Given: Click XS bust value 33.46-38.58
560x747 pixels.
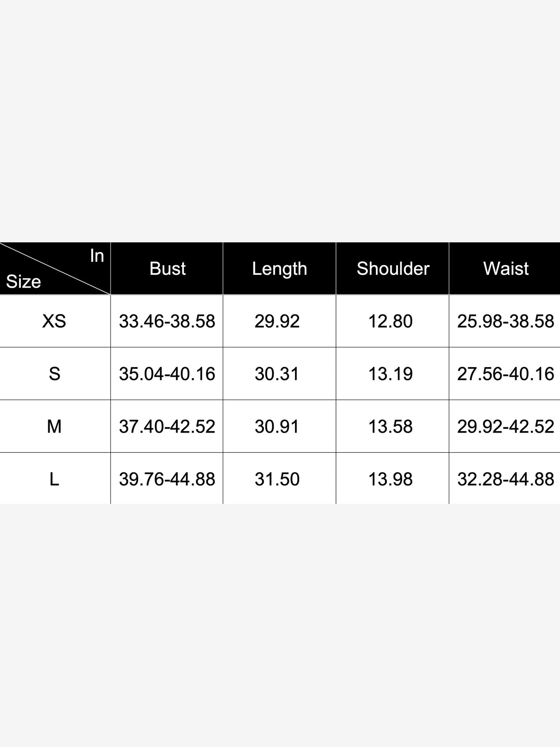Looking at the screenshot, I should (167, 321).
